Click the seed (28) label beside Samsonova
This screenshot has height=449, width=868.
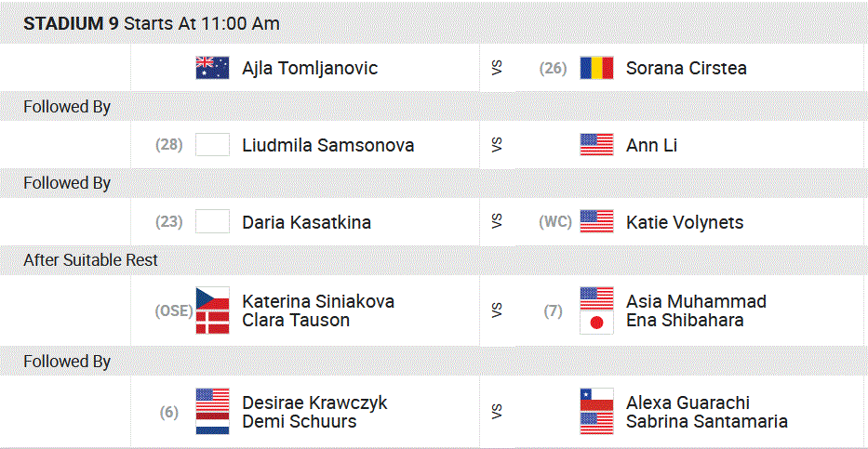click(169, 145)
